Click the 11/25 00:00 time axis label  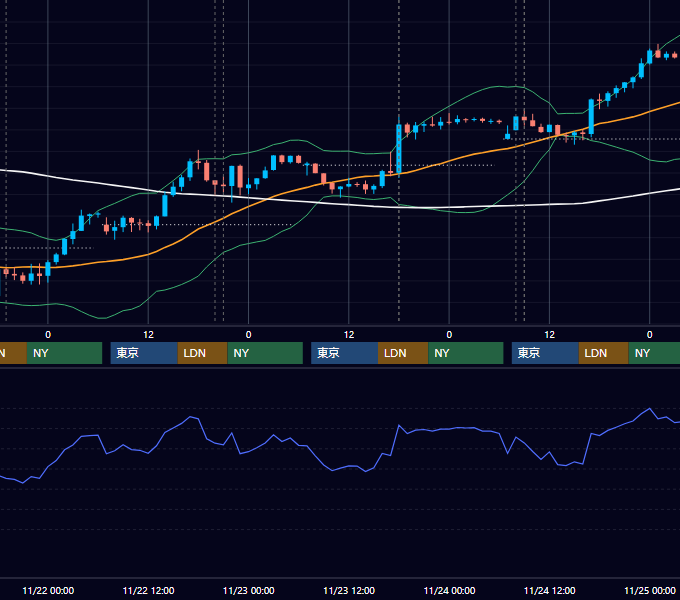pos(650,590)
